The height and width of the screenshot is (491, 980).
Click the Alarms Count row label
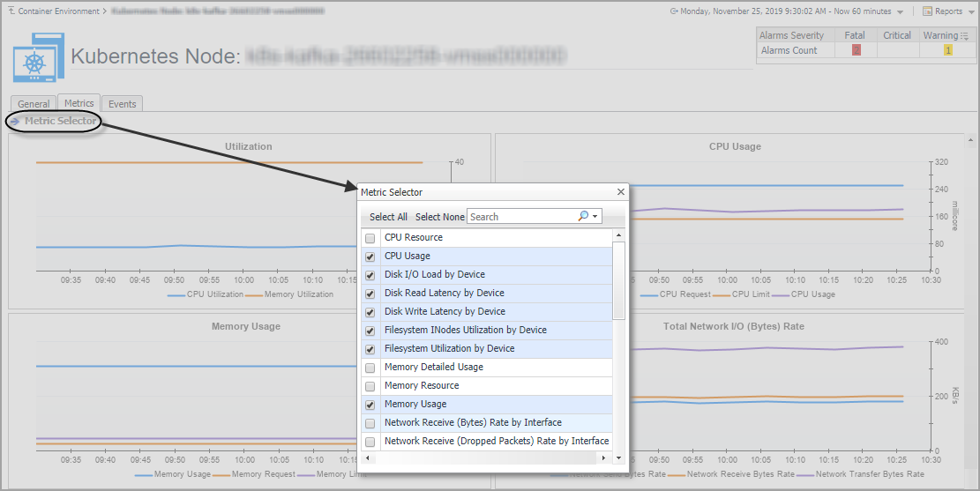789,50
